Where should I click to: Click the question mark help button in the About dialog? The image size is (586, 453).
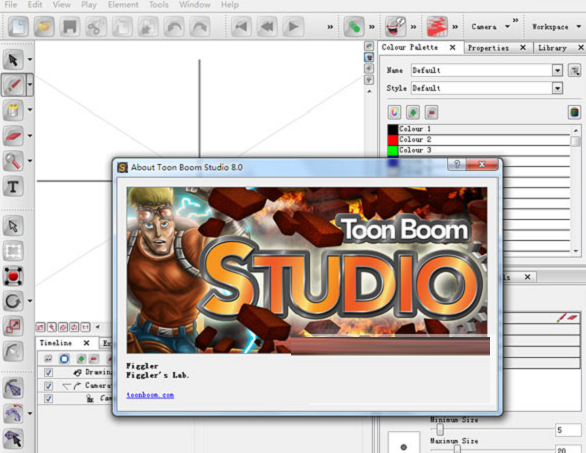pos(457,164)
